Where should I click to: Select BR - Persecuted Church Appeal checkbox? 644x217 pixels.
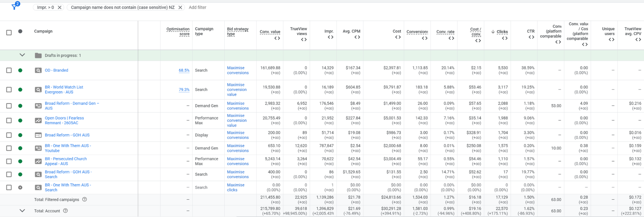(9, 161)
